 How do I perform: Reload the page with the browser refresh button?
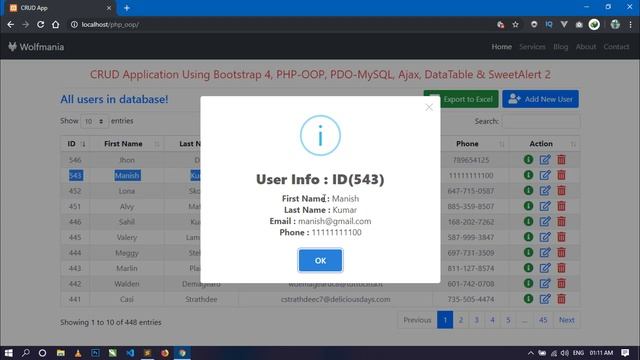click(40, 24)
